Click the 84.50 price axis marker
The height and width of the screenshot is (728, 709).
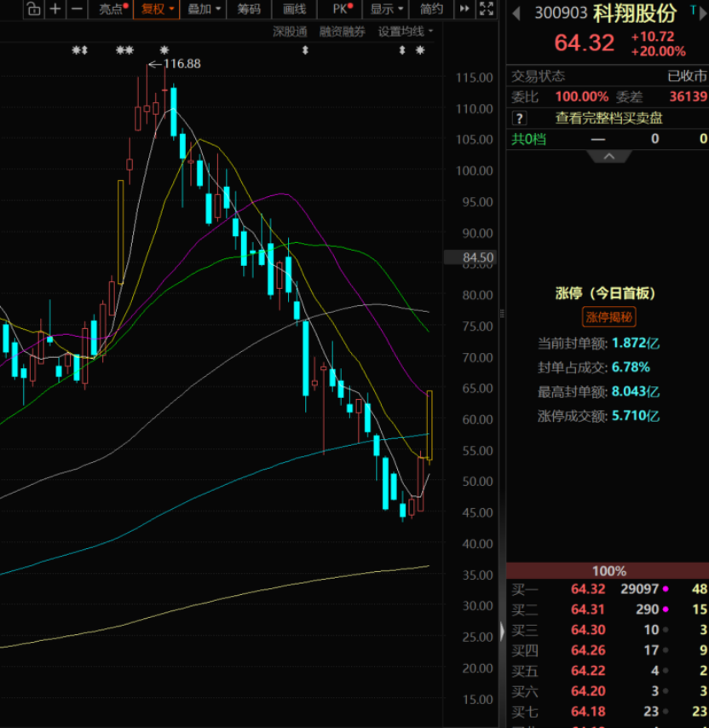pos(470,257)
